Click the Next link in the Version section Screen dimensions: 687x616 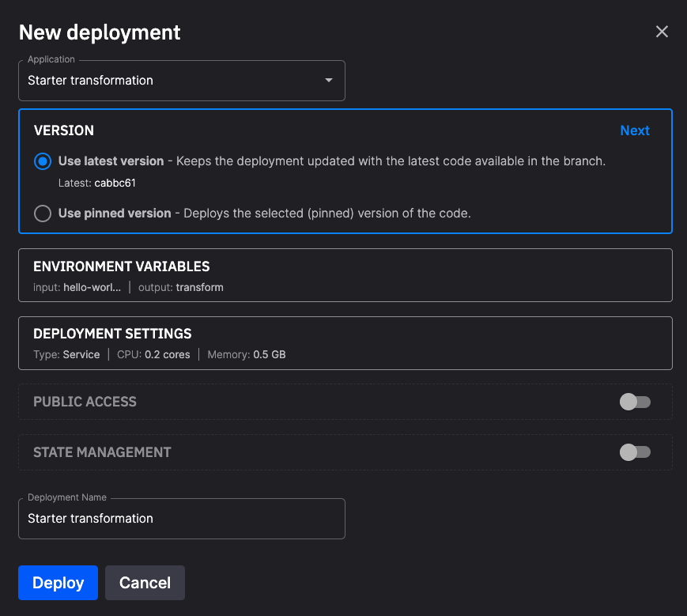pos(635,130)
